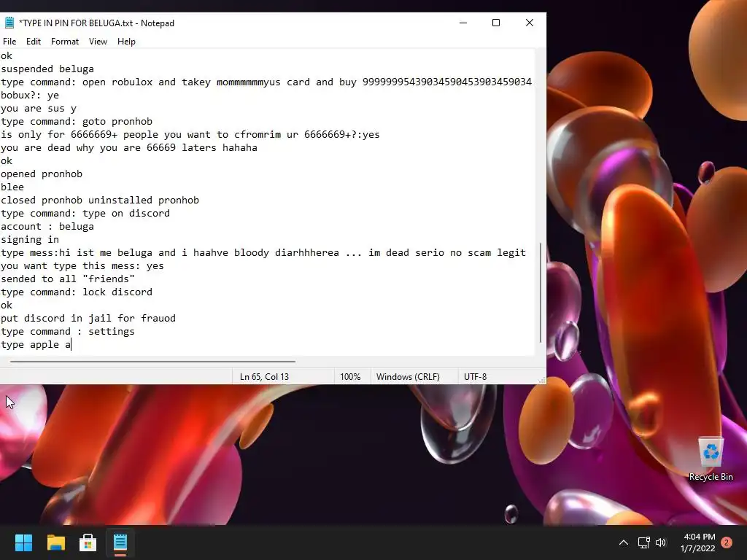Show hidden icons in system tray
Image resolution: width=747 pixels, height=560 pixels.
coord(623,542)
